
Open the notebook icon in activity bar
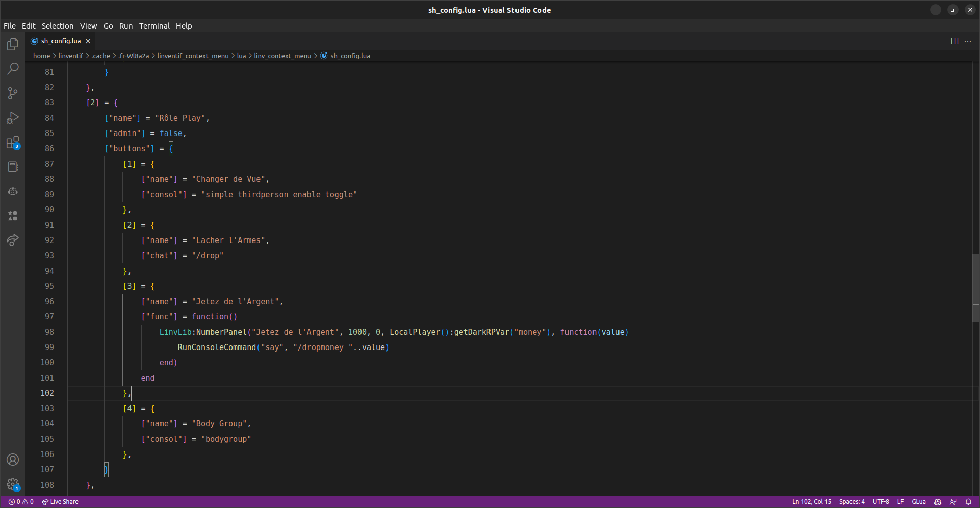[x=13, y=167]
